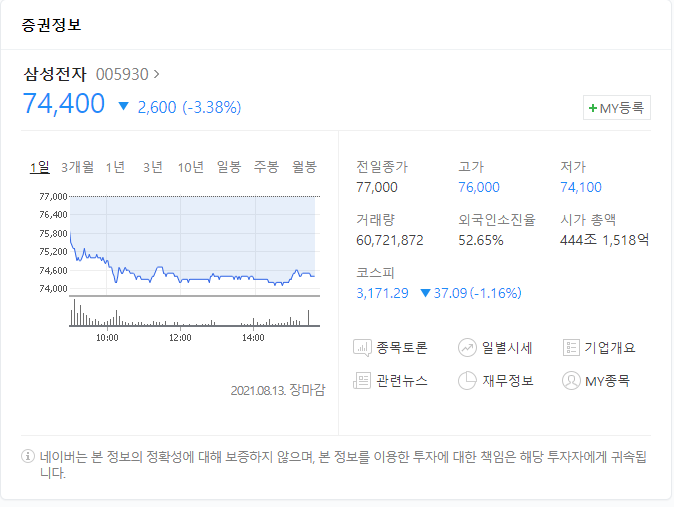Click stock code 005930
Viewport: 674px width, 507px height.
(x=122, y=74)
